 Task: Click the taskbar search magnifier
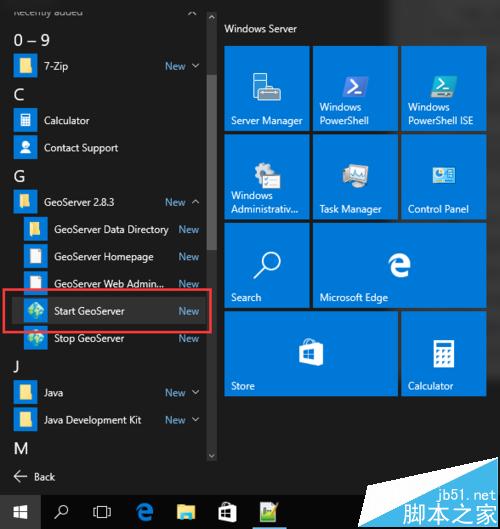(x=61, y=512)
